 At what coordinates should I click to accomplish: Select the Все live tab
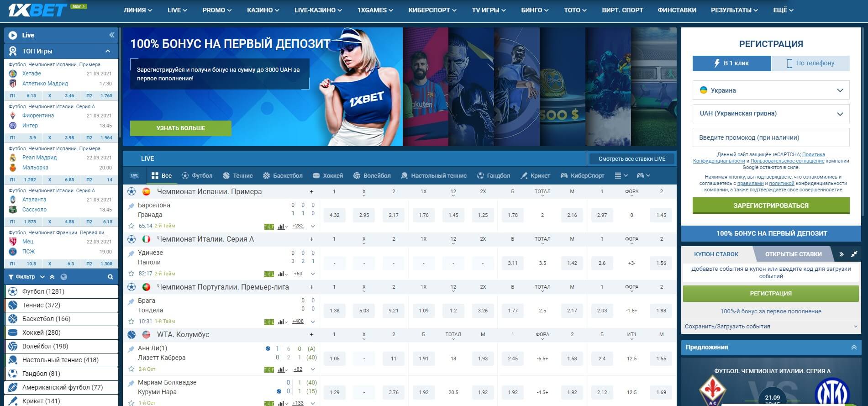[x=162, y=175]
